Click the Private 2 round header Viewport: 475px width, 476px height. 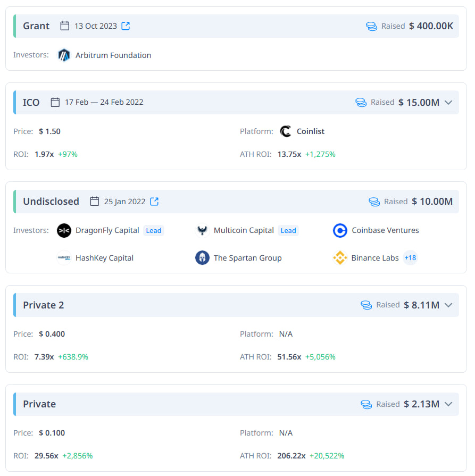(x=43, y=305)
